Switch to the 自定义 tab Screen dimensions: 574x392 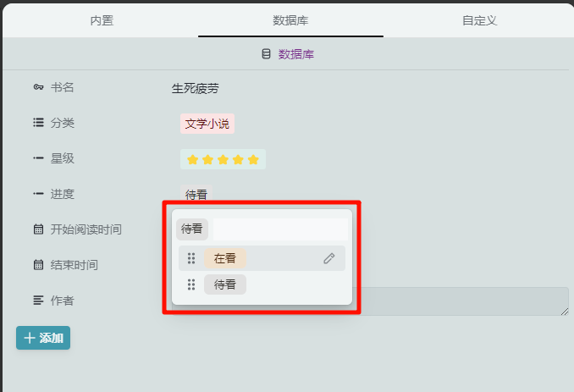click(479, 20)
